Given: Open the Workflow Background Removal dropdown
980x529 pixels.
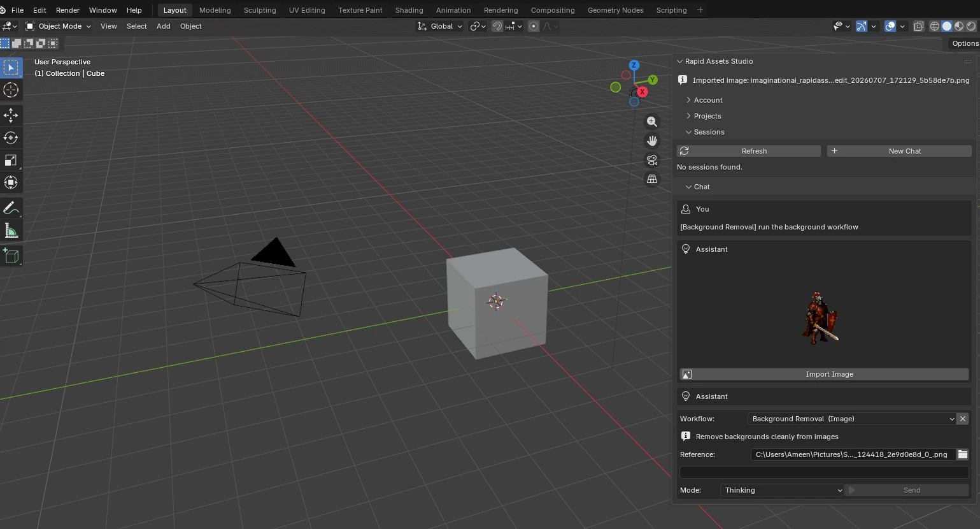Looking at the screenshot, I should point(851,419).
